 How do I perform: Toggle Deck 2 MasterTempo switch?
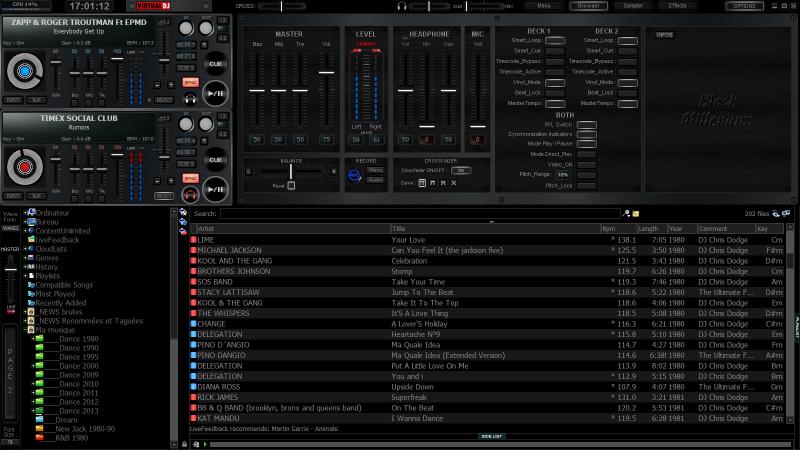pos(628,104)
